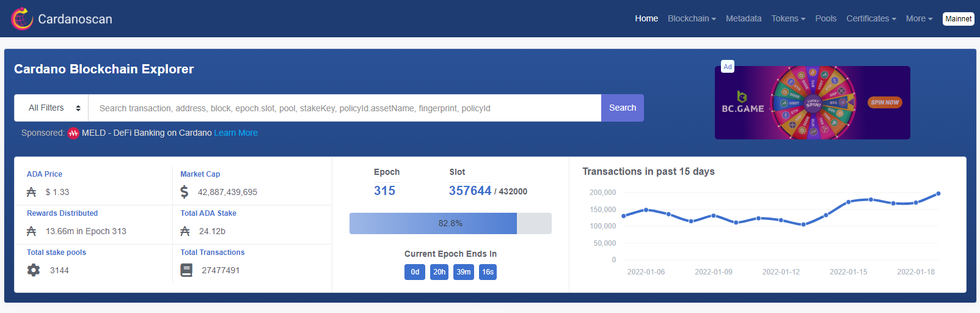The width and height of the screenshot is (980, 313).
Task: Click the 200,000 chart axis label
Action: click(602, 193)
